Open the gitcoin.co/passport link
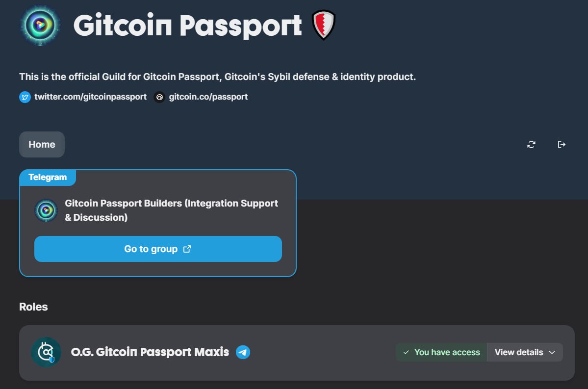The width and height of the screenshot is (588, 389). [208, 97]
